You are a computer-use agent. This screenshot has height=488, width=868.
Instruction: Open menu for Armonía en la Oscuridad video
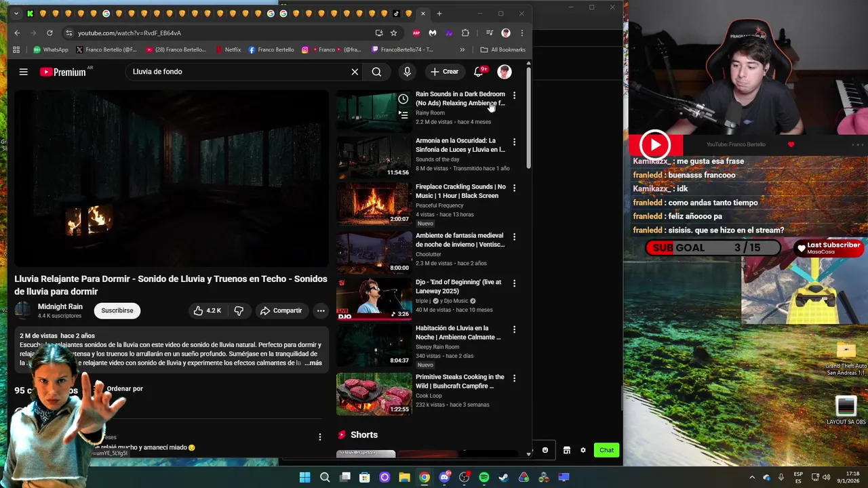pyautogui.click(x=514, y=142)
